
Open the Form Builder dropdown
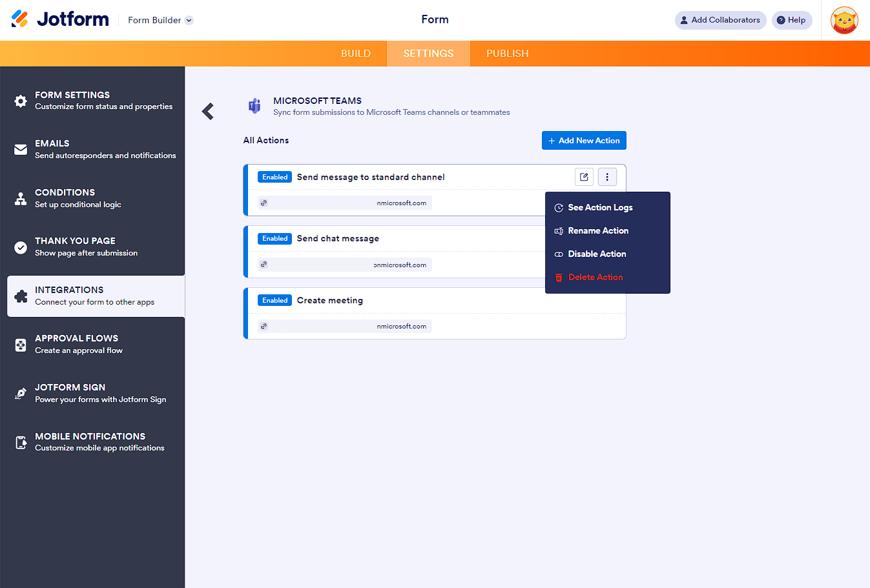pyautogui.click(x=160, y=20)
